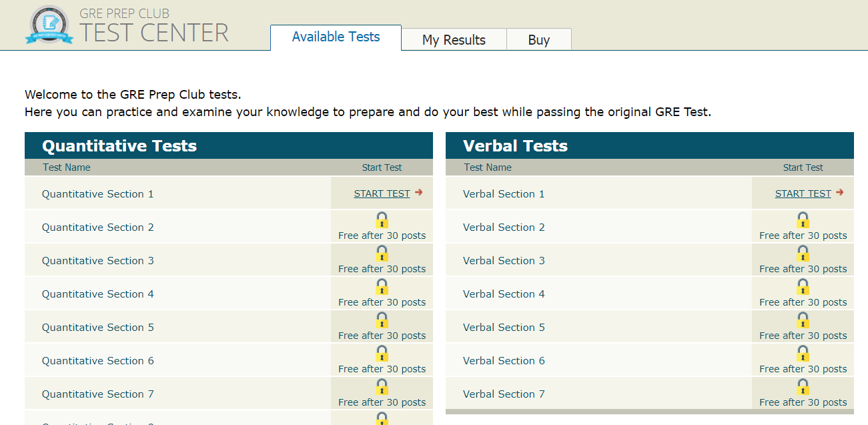868x425 pixels.
Task: Click "Free after 30 posts" for Verbal Section 7
Action: point(803,402)
